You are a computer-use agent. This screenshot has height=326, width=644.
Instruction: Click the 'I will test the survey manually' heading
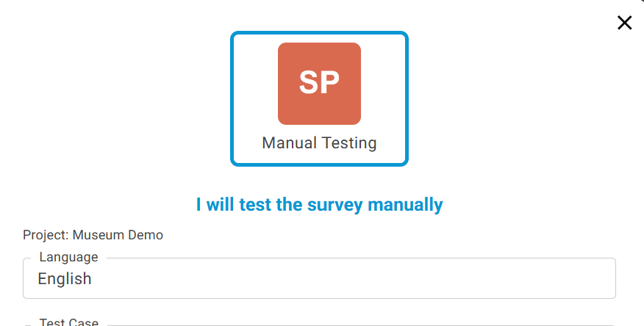pos(319,204)
